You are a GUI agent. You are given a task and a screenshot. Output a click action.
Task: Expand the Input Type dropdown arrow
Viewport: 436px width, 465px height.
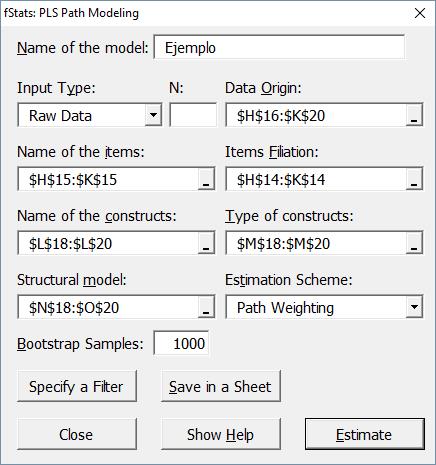point(153,115)
